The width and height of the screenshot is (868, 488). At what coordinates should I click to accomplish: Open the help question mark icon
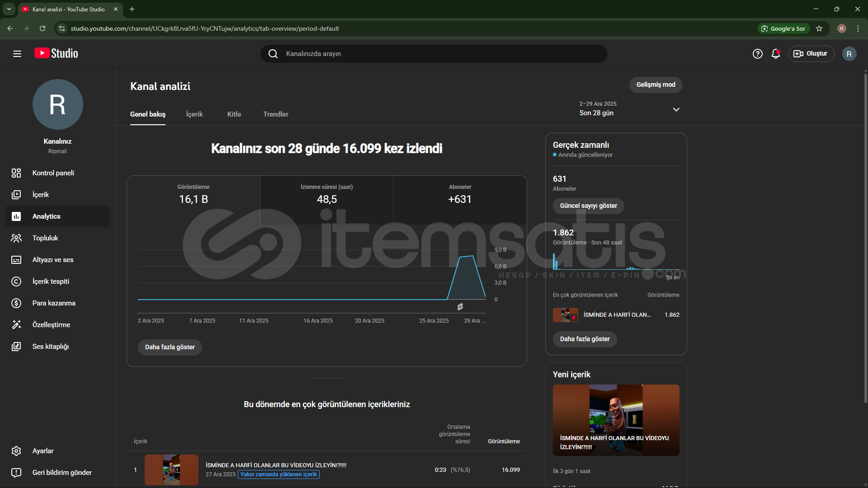(x=757, y=54)
